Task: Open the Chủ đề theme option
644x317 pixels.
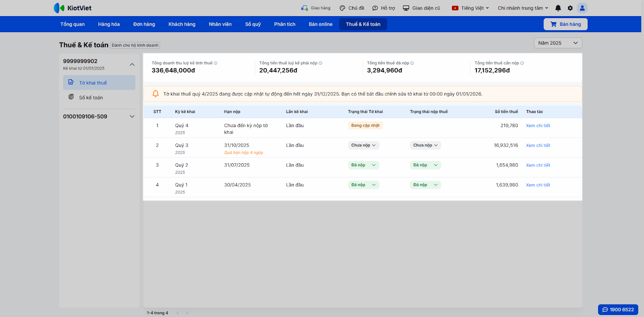Action: [352, 8]
